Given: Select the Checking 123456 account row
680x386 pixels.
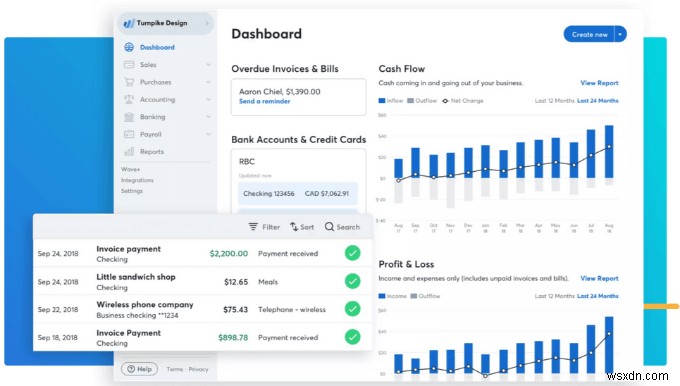Looking at the screenshot, I should pyautogui.click(x=298, y=193).
